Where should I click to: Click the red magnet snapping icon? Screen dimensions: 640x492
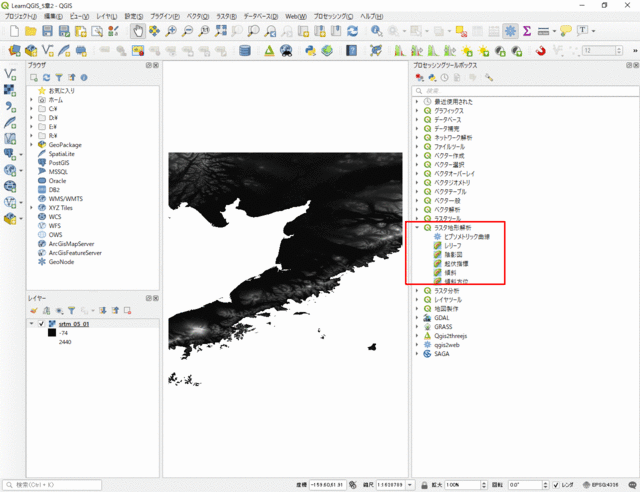pyautogui.click(x=540, y=51)
